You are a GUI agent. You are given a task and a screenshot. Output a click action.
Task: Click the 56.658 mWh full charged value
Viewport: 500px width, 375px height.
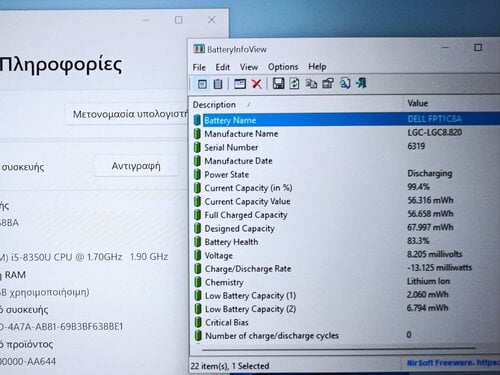point(430,214)
